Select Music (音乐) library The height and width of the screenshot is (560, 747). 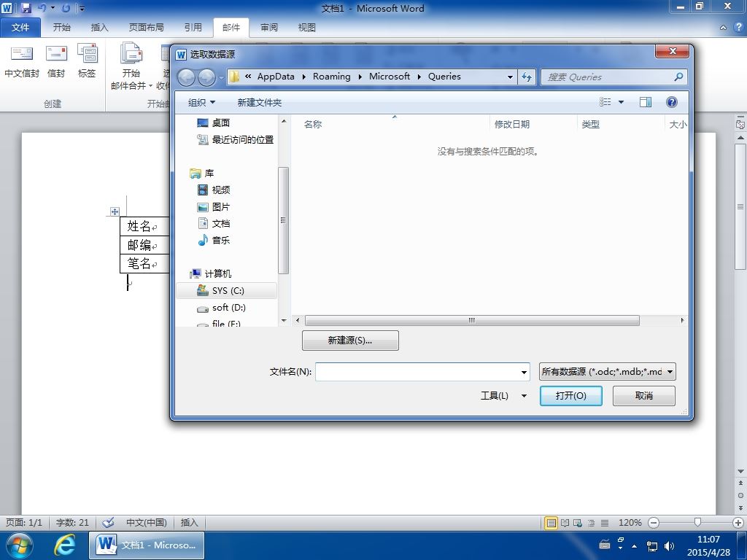pos(214,240)
